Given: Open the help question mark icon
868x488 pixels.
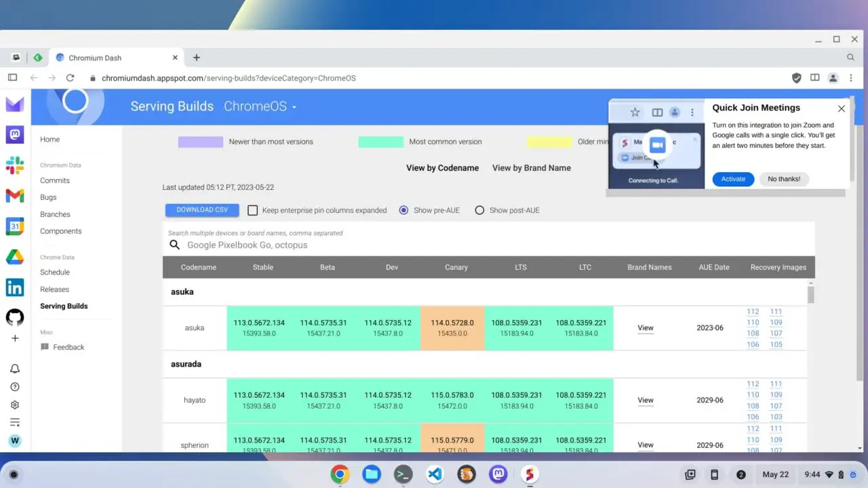Looking at the screenshot, I should 15,387.
